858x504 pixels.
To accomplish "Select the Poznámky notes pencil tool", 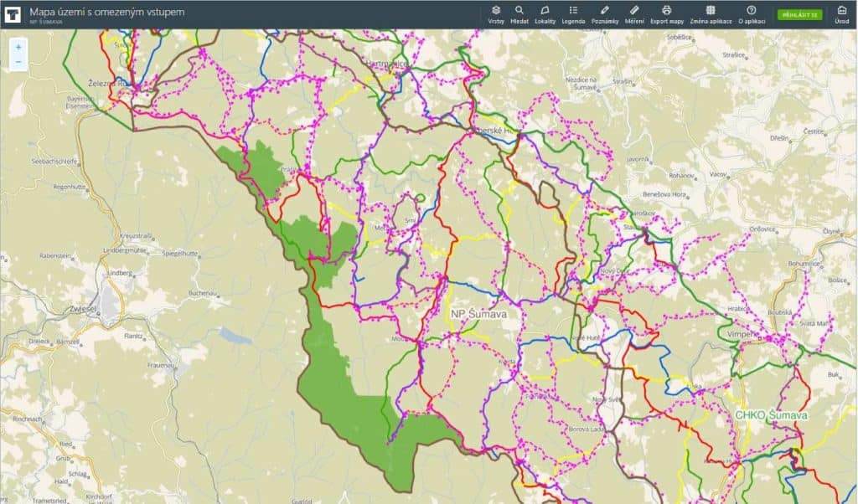I will pyautogui.click(x=605, y=13).
